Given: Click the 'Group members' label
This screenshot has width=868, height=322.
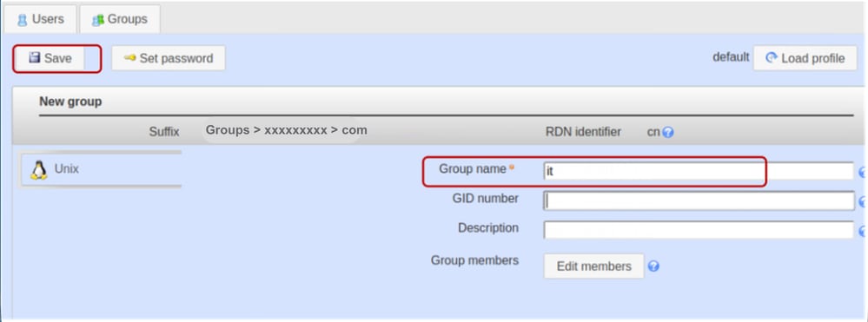Looking at the screenshot, I should coord(474,260).
